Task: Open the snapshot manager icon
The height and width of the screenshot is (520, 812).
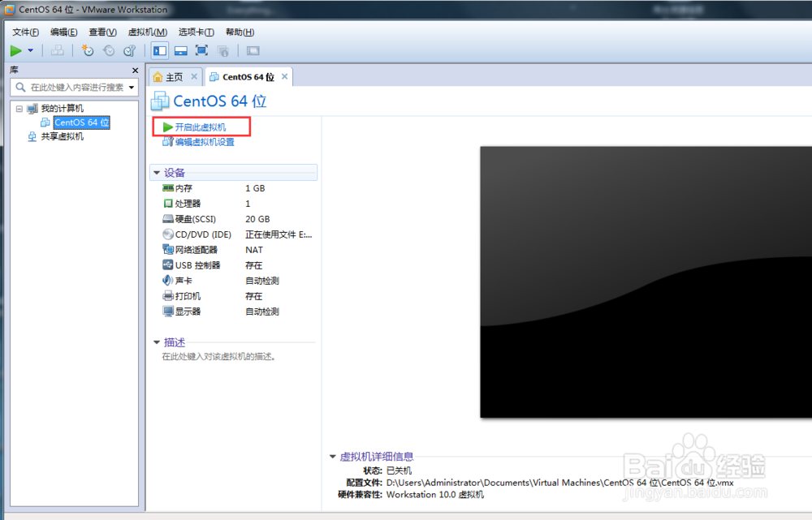Action: [x=129, y=51]
